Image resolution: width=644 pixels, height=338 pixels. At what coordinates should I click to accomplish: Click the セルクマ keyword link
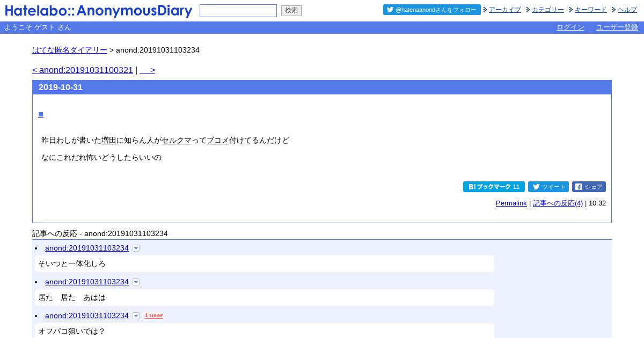tap(177, 141)
